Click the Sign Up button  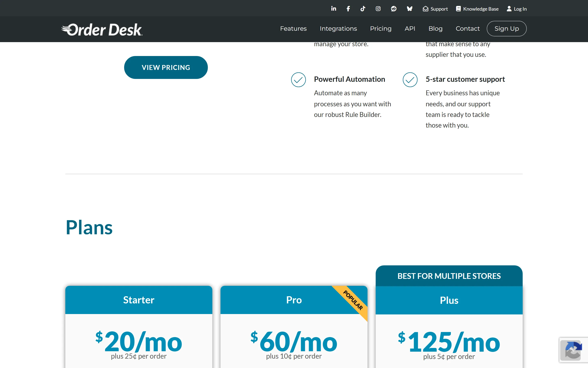[507, 28]
